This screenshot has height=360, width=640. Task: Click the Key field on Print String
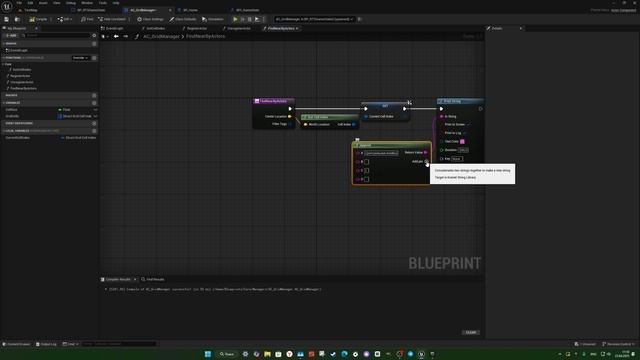coord(457,159)
